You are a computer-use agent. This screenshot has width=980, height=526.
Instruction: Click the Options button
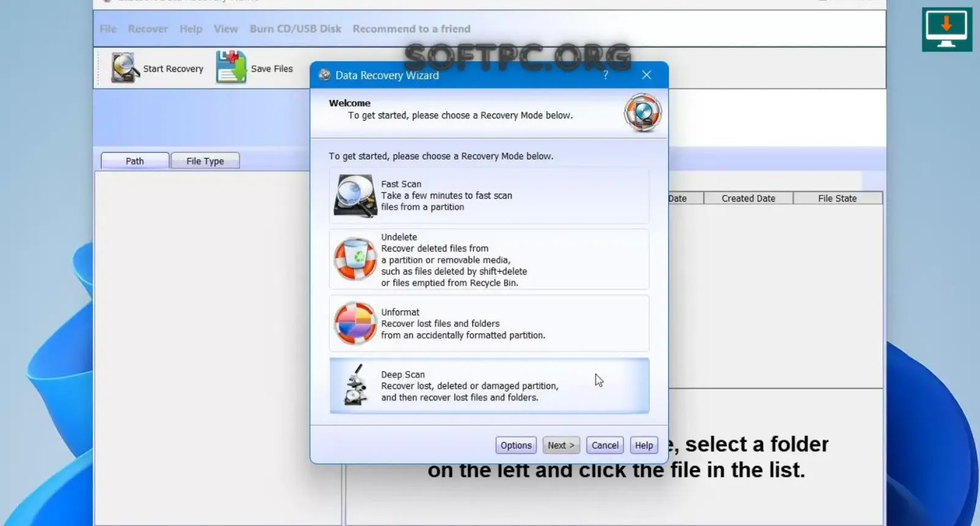click(516, 445)
